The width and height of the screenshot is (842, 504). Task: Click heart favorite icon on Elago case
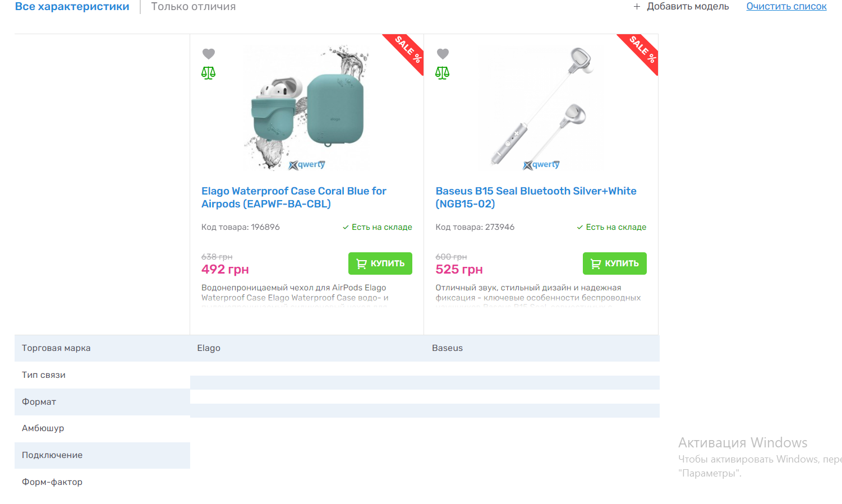click(209, 54)
